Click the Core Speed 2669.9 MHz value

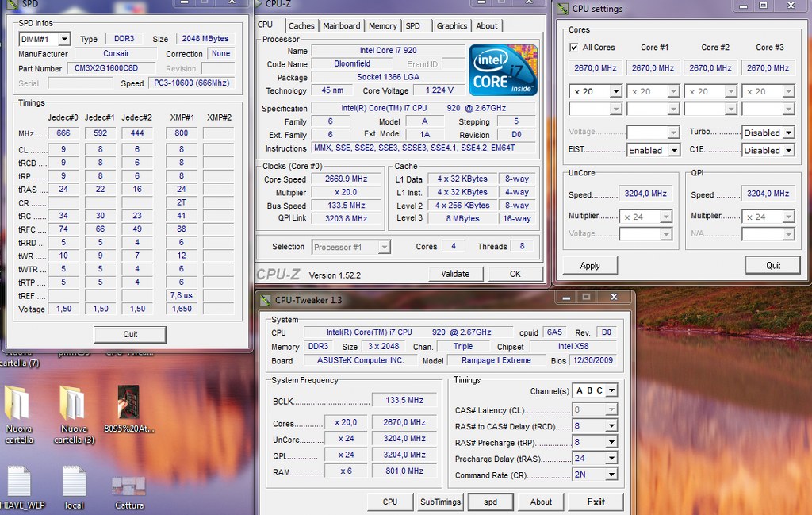pyautogui.click(x=346, y=179)
